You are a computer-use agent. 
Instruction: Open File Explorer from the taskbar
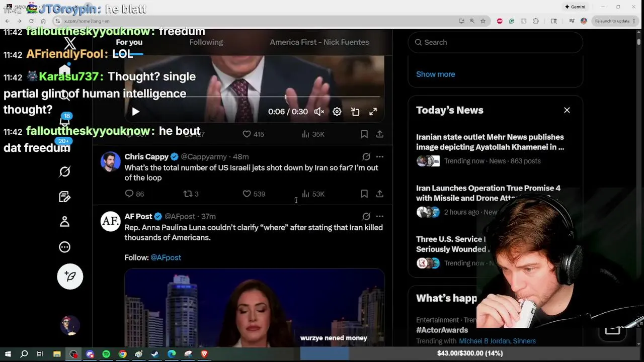[x=57, y=354]
